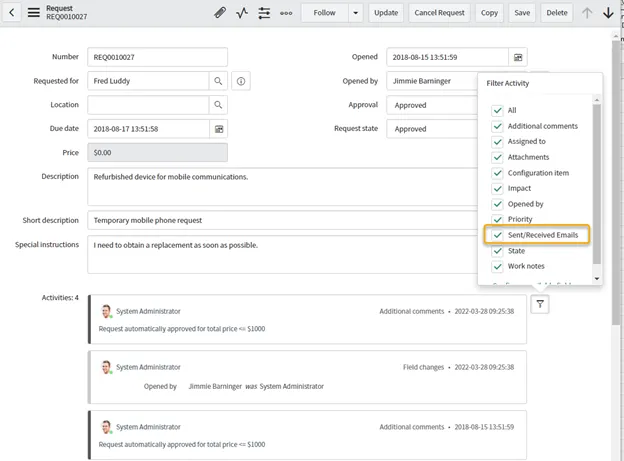Open more options ellipsis icon
This screenshot has height=461, width=624.
tap(286, 13)
